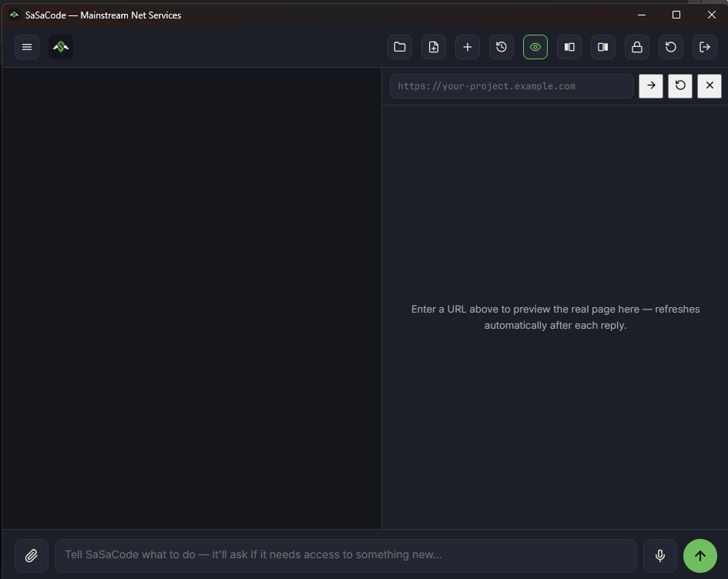This screenshot has width=728, height=579.
Task: Reload the preview pane
Action: point(680,85)
